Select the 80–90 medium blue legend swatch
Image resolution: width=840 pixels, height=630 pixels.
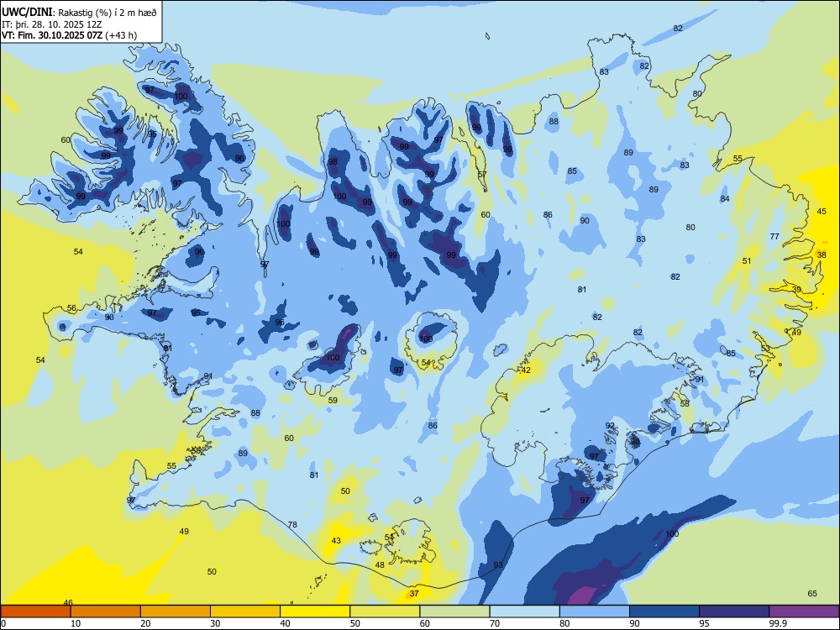(x=594, y=612)
